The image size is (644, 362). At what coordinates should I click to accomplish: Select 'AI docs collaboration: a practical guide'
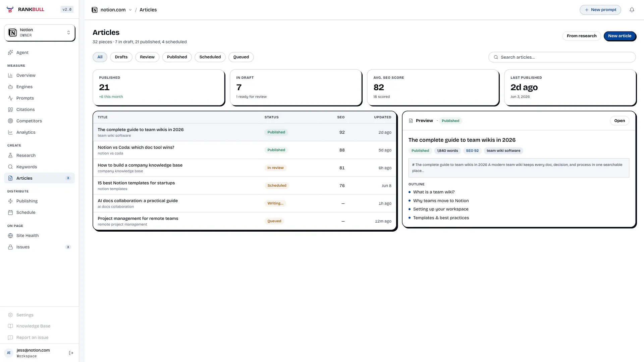[245, 203]
